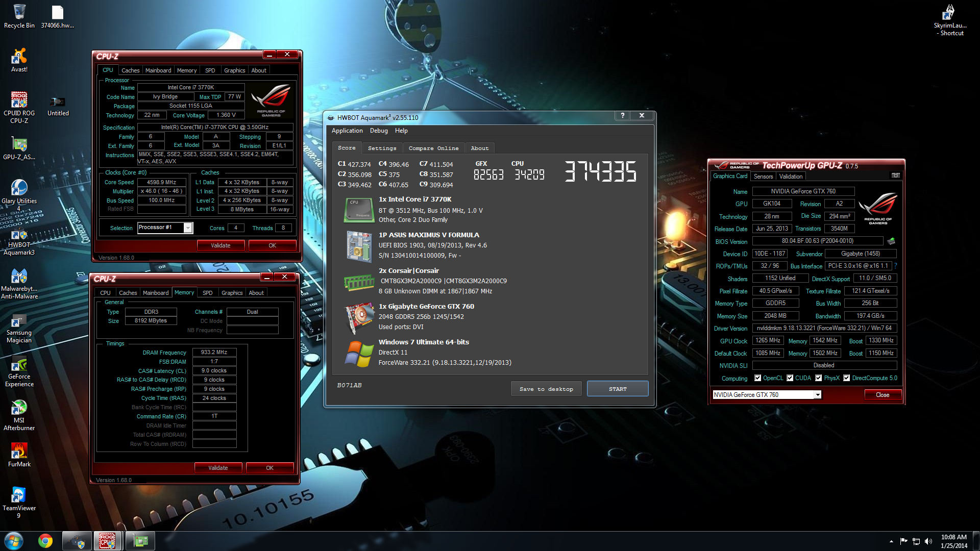Open the Recycle Bin desktop icon
The width and height of the screenshot is (980, 551).
point(19,16)
